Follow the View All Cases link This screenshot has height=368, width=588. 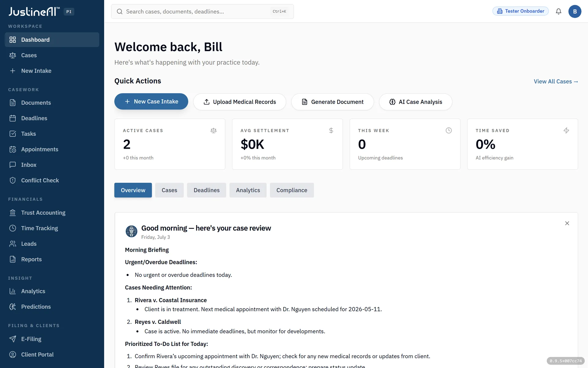556,82
